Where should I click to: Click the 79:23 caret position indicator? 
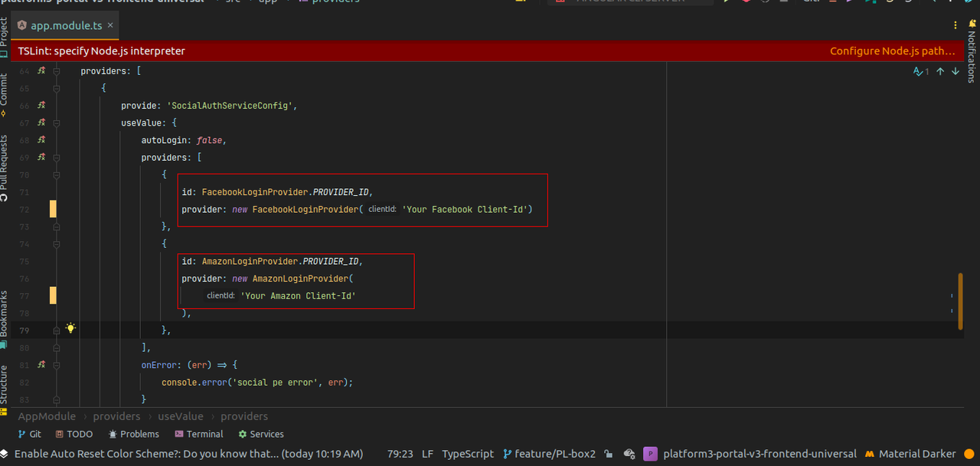click(400, 454)
